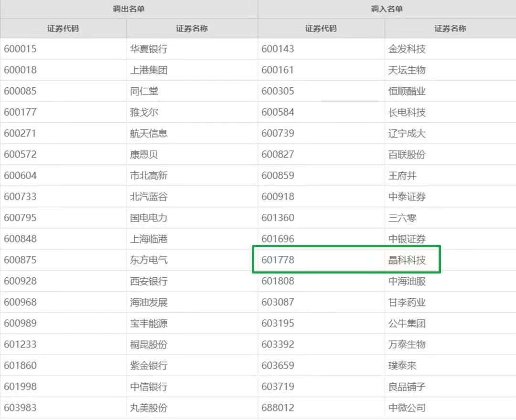Click the first 证券代码 header cell
This screenshot has width=516, height=420.
click(x=62, y=28)
